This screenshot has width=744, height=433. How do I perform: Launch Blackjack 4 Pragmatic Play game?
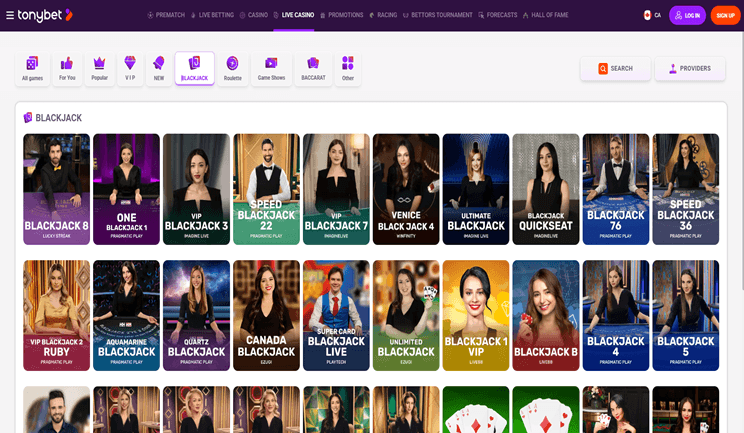pyautogui.click(x=616, y=315)
